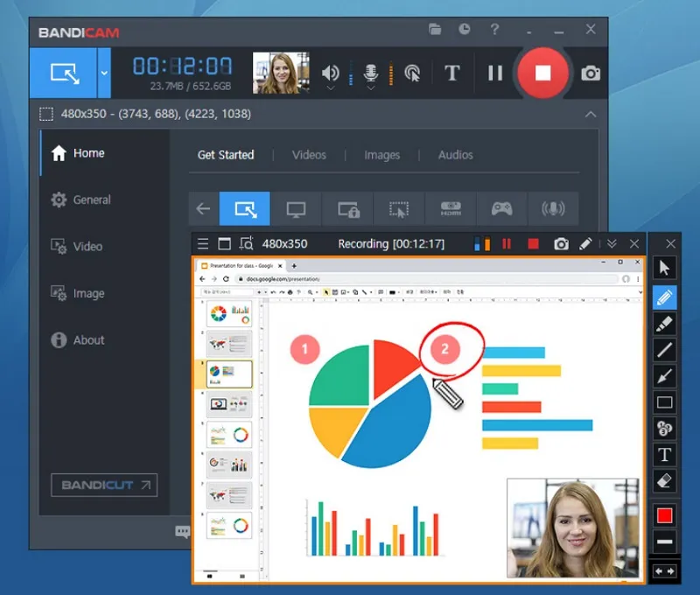Image resolution: width=700 pixels, height=595 pixels.
Task: Choose the HDMI device recording mode
Action: [x=451, y=209]
